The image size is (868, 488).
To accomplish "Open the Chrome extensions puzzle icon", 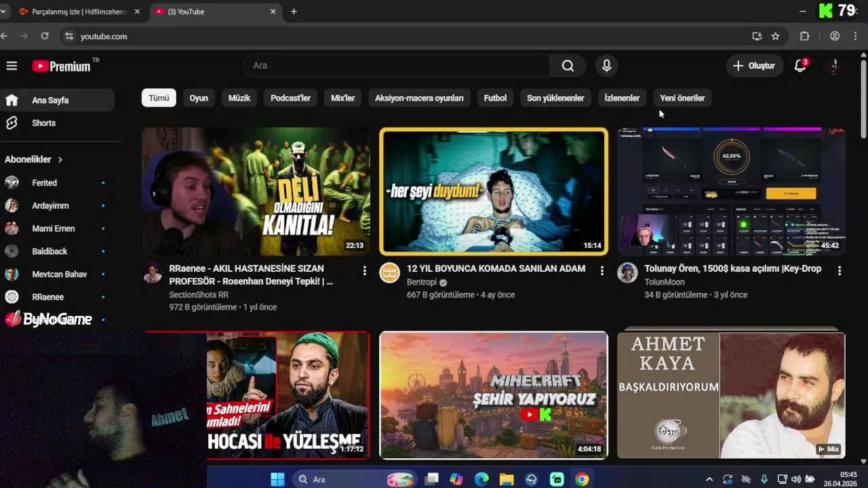I will [x=805, y=36].
